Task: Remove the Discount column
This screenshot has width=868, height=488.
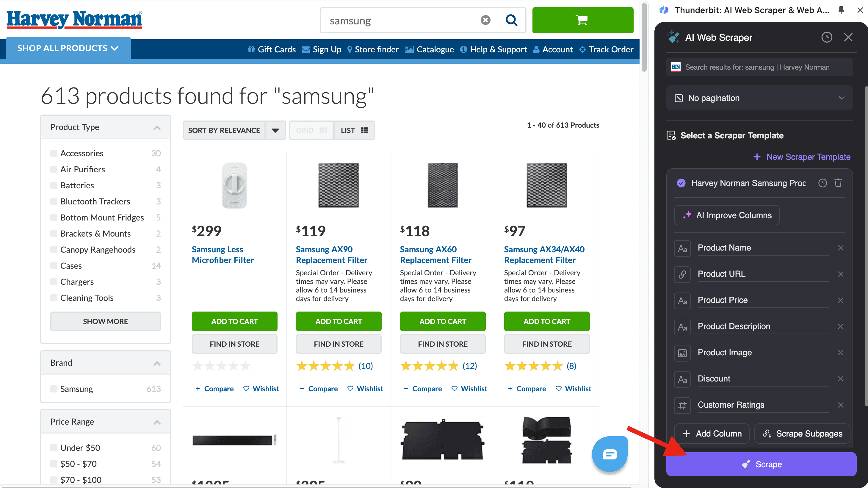Action: click(x=840, y=379)
